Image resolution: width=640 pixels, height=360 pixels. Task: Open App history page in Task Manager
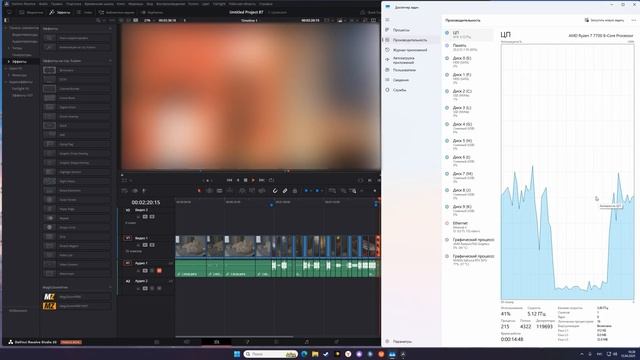[411, 50]
